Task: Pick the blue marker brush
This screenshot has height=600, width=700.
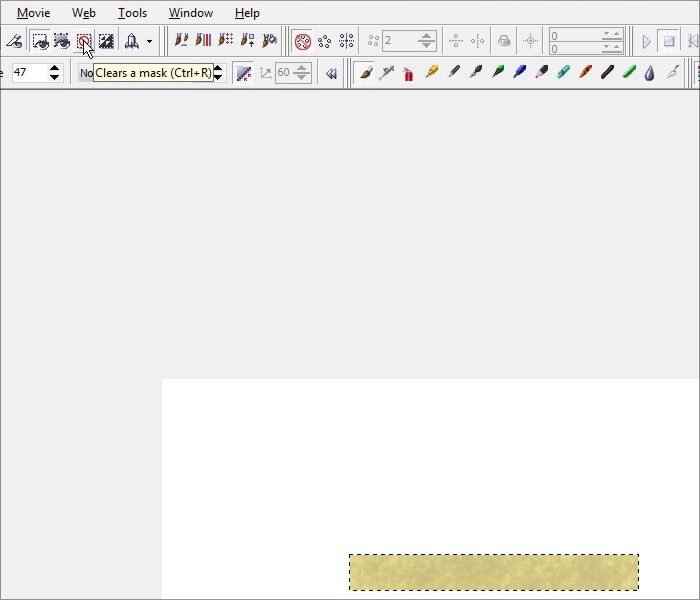Action: click(x=519, y=73)
